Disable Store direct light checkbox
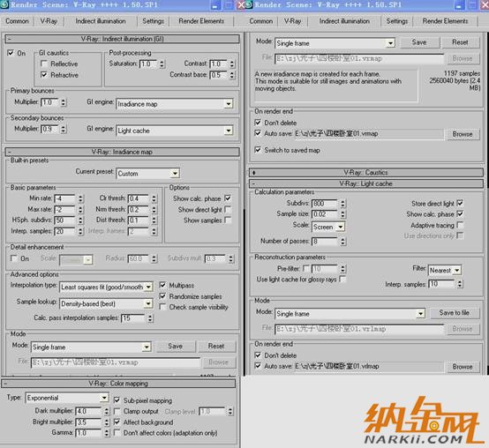The image size is (489, 448). (x=460, y=203)
